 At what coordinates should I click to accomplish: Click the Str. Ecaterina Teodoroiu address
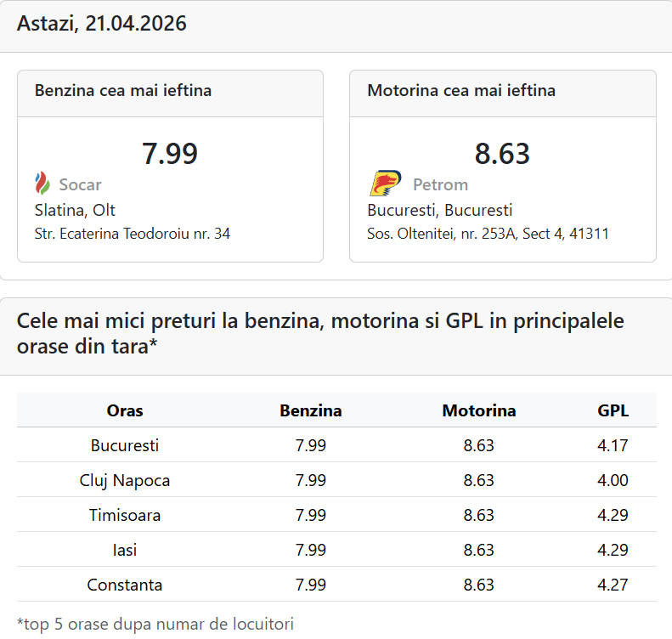pyautogui.click(x=132, y=234)
